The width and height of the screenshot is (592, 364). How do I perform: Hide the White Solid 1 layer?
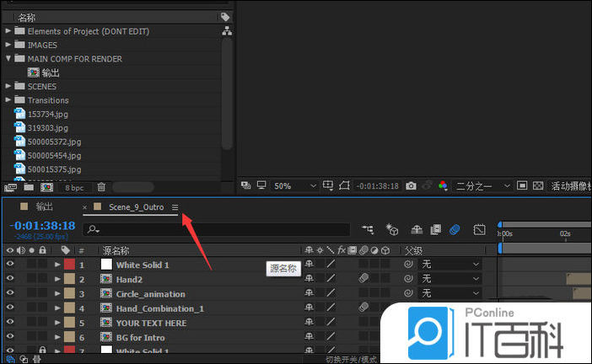click(x=11, y=265)
